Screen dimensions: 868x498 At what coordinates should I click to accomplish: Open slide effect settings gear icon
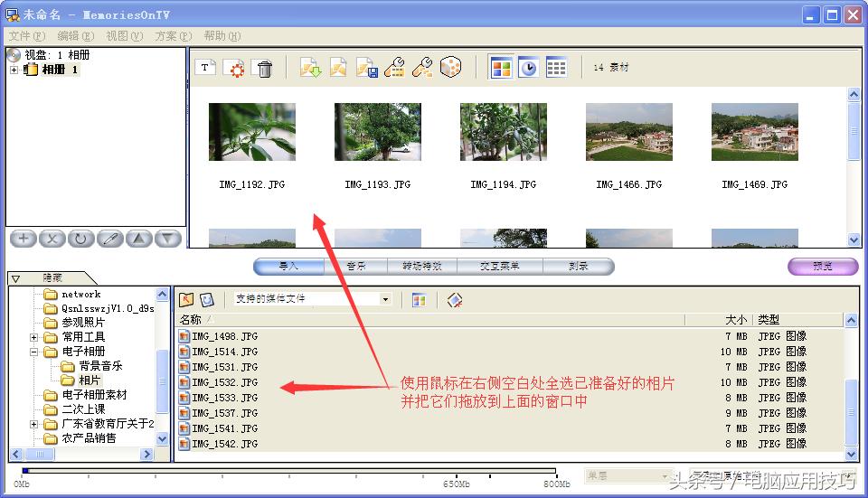pos(234,68)
